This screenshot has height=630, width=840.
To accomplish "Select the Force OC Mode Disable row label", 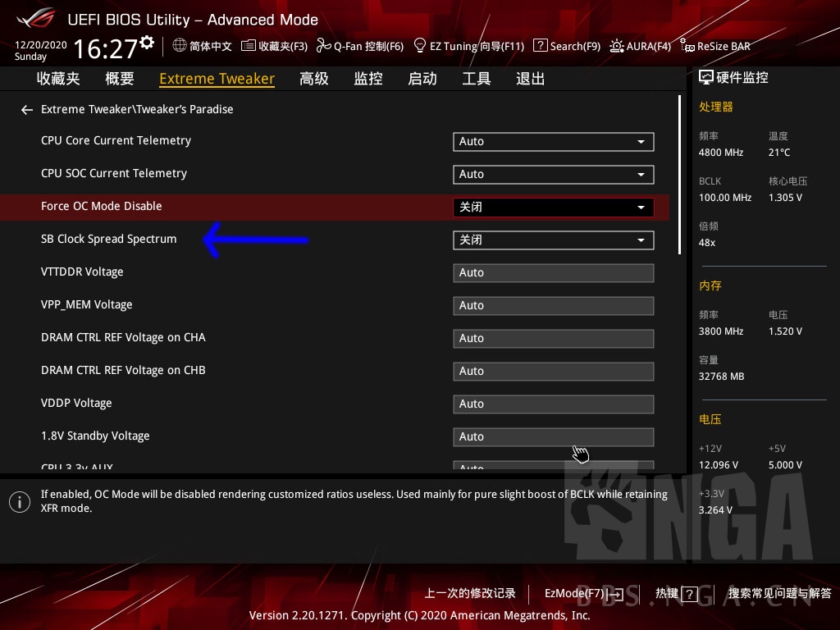I will (101, 206).
